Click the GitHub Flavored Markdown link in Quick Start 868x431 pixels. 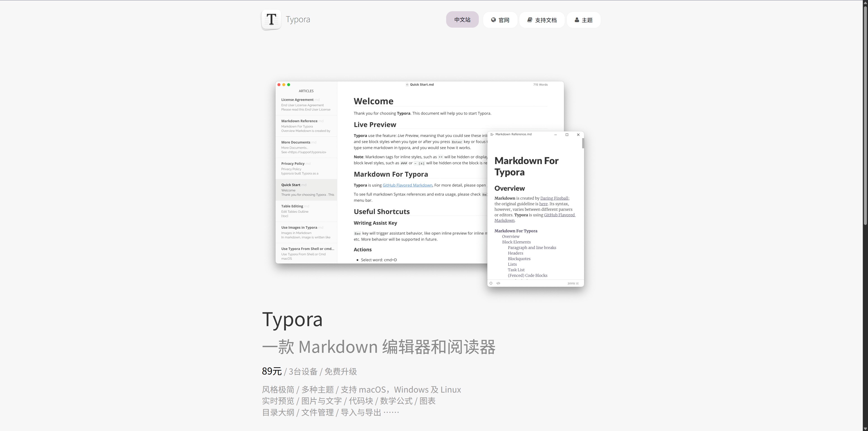pyautogui.click(x=407, y=185)
